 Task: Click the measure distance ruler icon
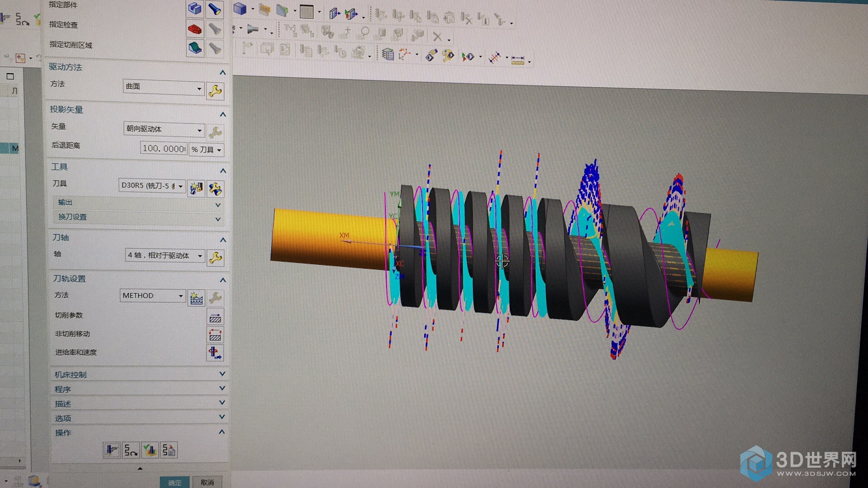pos(518,59)
